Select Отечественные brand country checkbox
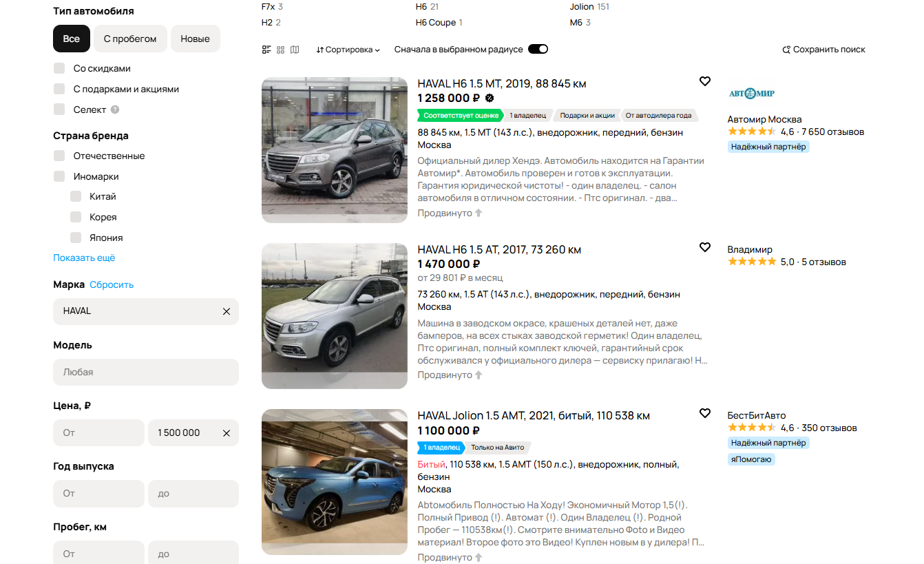Viewport: 924px width, 564px height. tap(59, 156)
